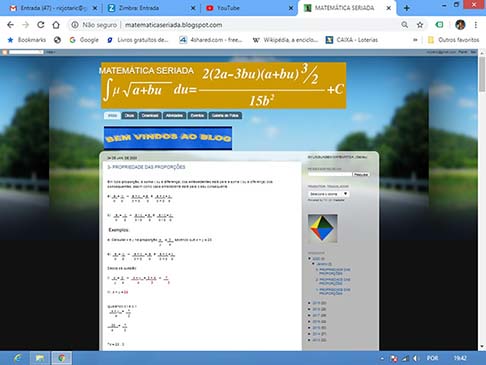Click the blog search input field
Image resolution: width=486 pixels, height=365 pixels.
pyautogui.click(x=330, y=174)
